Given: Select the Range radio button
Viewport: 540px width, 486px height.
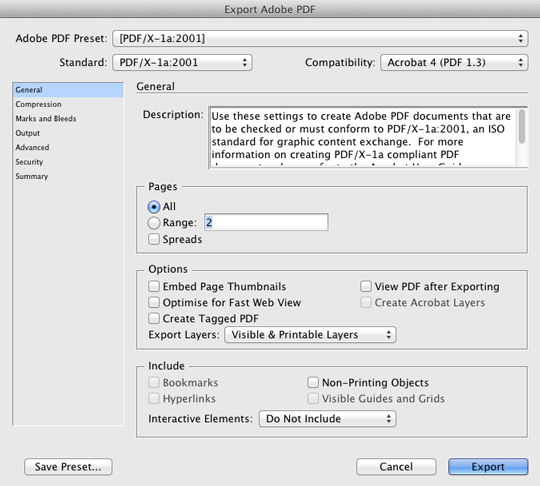Looking at the screenshot, I should 154,223.
